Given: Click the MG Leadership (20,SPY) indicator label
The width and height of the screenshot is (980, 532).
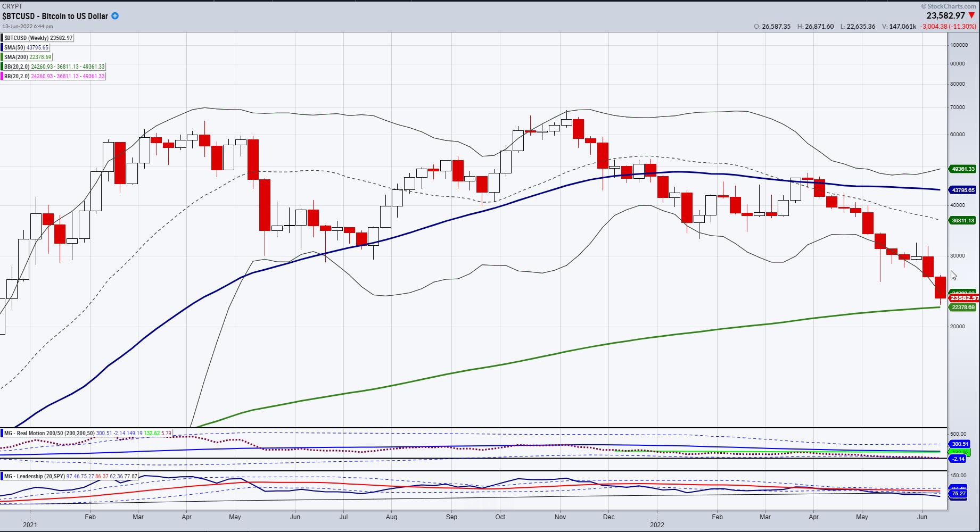Looking at the screenshot, I should point(35,476).
